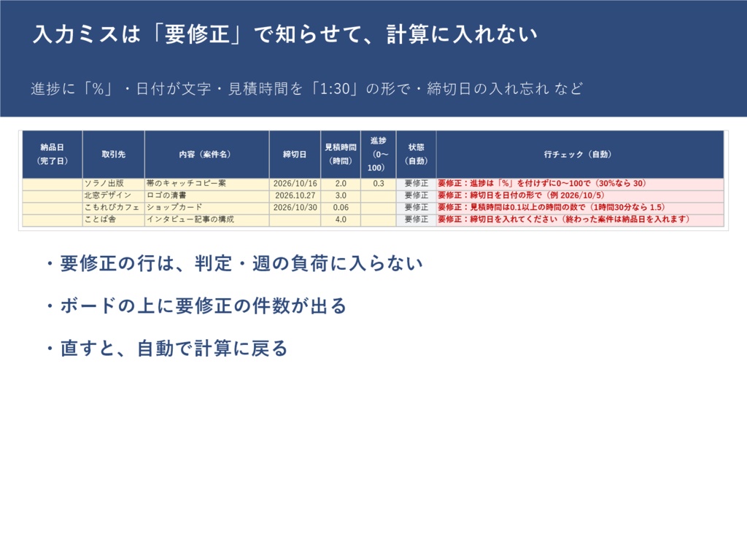Viewport: 747px width, 560px height.
Task: Click the こもれびカフェ cell
Action: point(113,208)
